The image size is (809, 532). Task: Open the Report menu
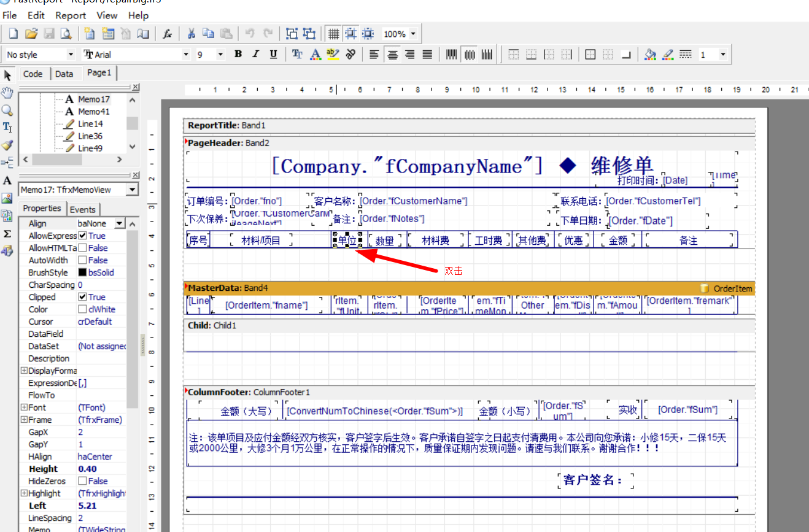coord(71,15)
